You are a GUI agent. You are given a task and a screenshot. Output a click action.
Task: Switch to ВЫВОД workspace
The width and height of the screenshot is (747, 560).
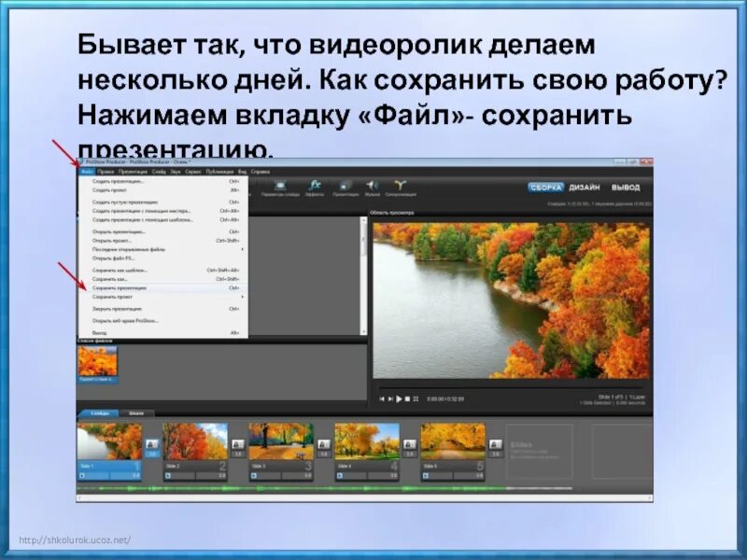click(626, 188)
